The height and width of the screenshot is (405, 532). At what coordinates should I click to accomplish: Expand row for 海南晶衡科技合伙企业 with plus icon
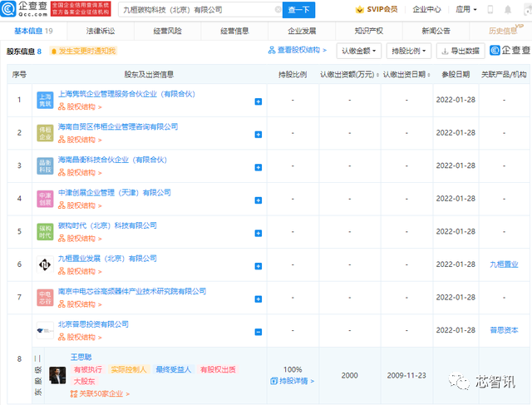click(x=259, y=167)
